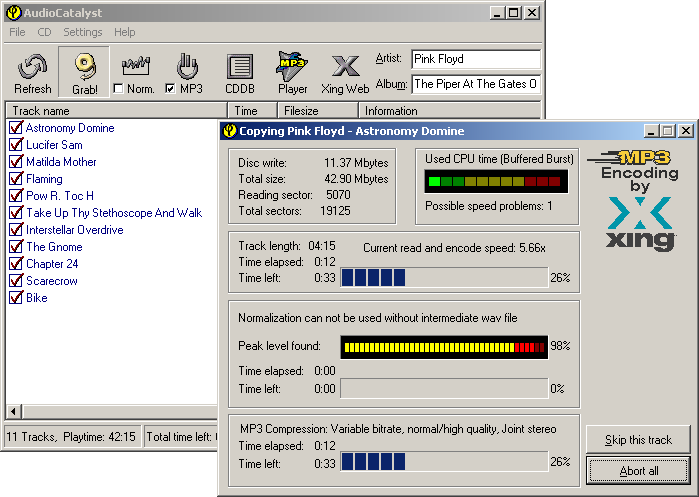Launch the MP3 Player icon

coord(292,66)
